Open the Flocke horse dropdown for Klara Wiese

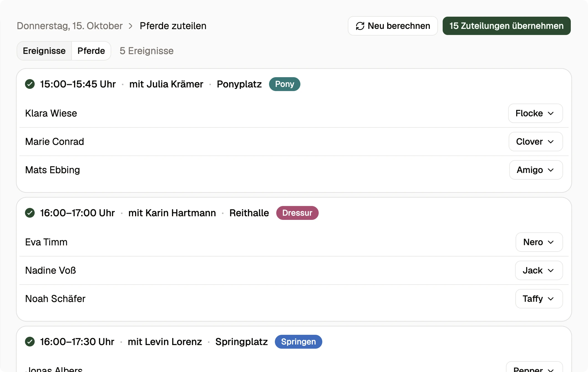(x=535, y=113)
